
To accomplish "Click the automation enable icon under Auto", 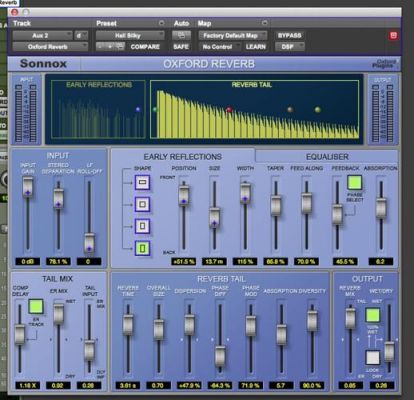I will pyautogui.click(x=181, y=35).
